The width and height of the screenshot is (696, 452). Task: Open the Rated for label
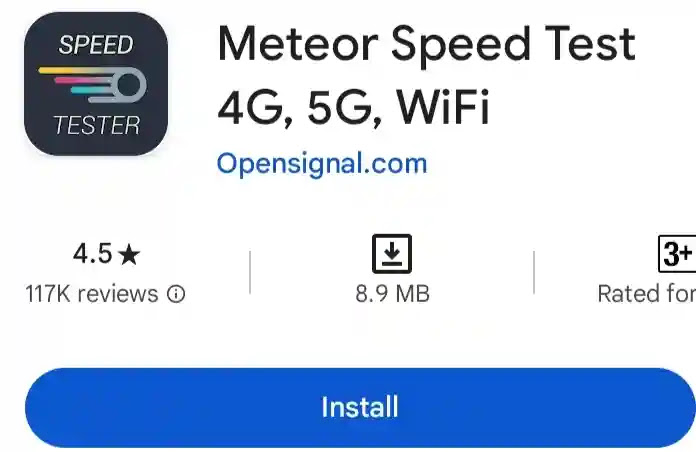point(647,294)
